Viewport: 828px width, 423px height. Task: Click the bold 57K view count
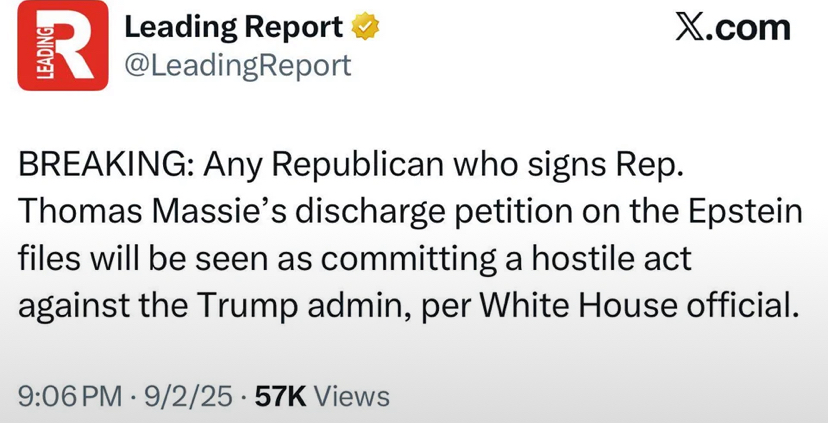(x=280, y=396)
